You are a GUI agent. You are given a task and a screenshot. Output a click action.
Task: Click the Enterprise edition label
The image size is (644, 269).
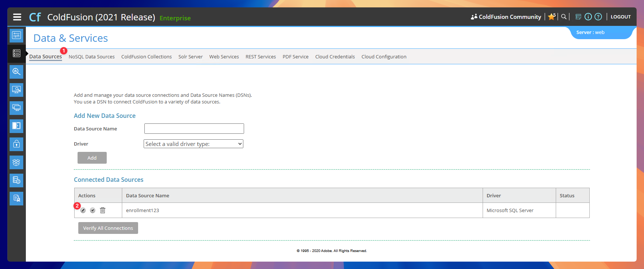[175, 18]
